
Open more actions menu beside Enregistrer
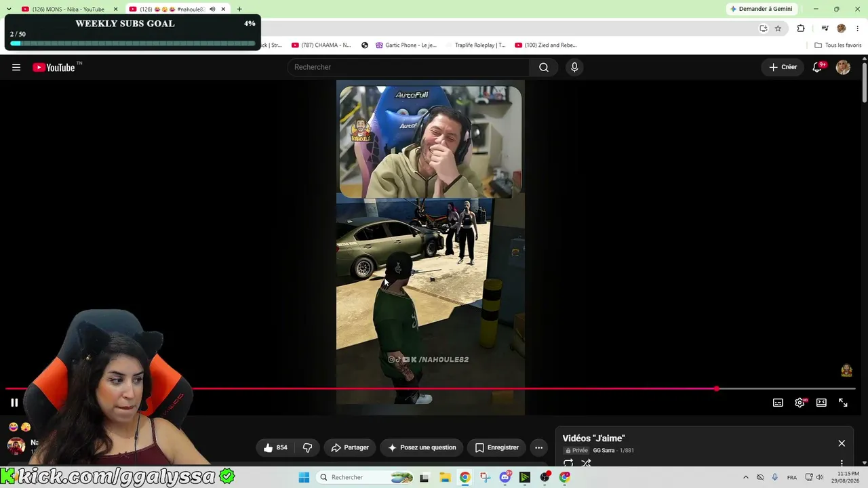(x=538, y=447)
